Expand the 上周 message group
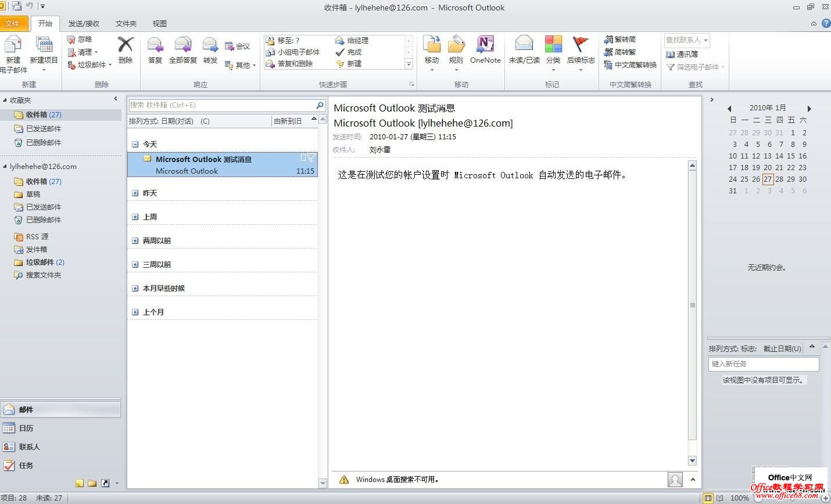 point(135,217)
